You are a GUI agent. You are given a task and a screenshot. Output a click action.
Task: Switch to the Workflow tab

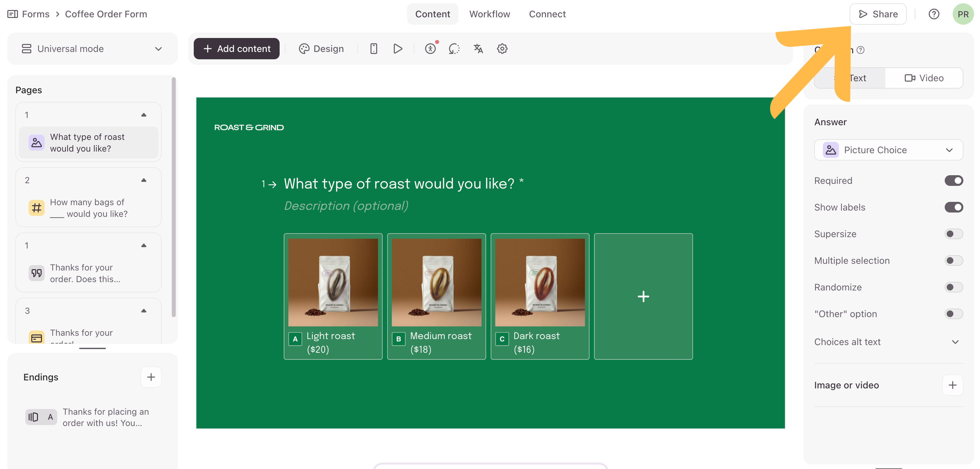[489, 14]
